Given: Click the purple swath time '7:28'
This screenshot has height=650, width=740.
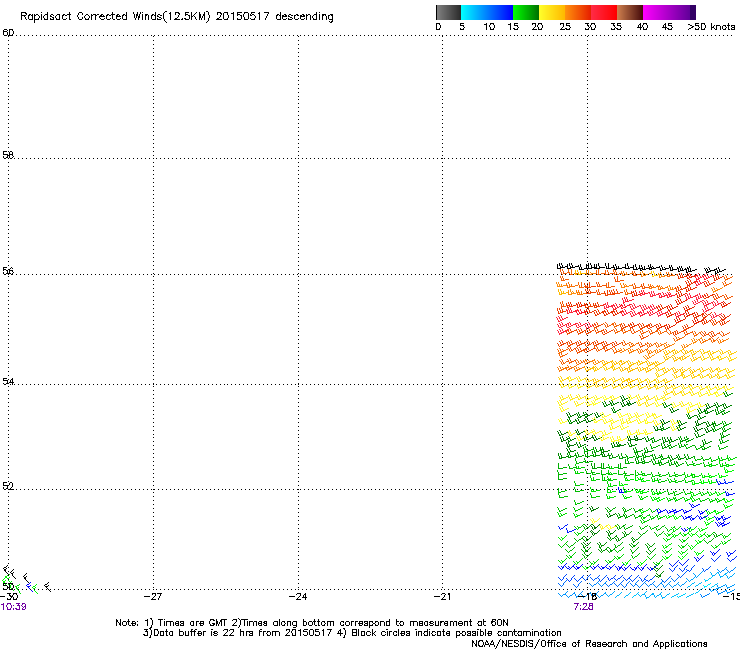Looking at the screenshot, I should (x=584, y=607).
